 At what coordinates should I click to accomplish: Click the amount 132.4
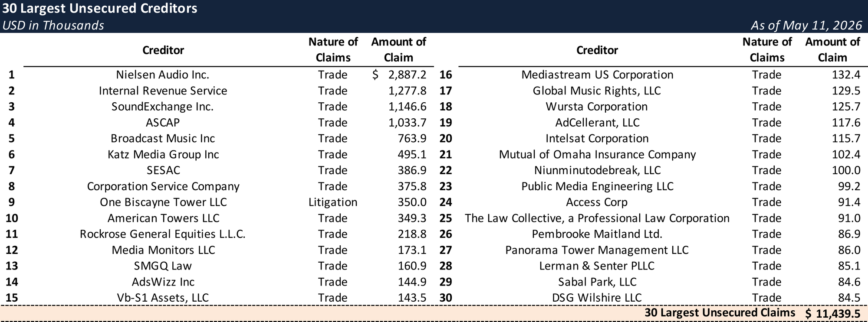pos(846,75)
